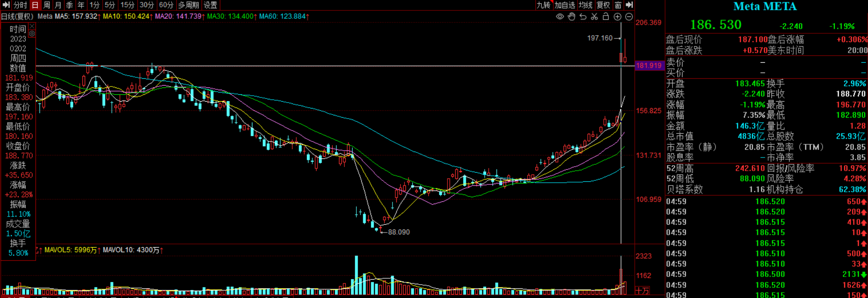Open settings gear in data tooltip panel
This screenshot has width=868, height=298.
click(32, 34)
